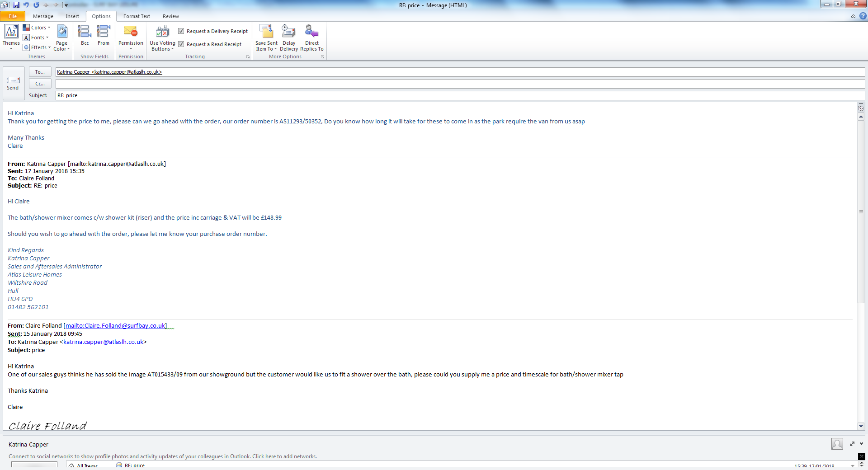The height and width of the screenshot is (470, 868).
Task: Uncheck Request a Read Receipt
Action: pos(181,44)
